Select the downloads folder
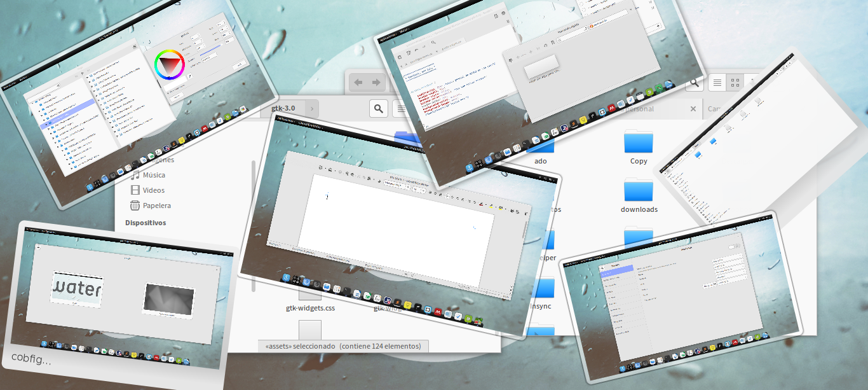868x390 pixels. coord(639,195)
